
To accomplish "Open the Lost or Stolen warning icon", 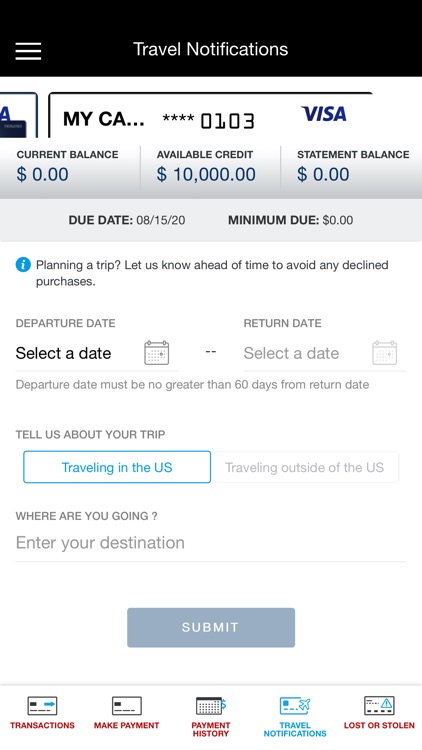I will (x=379, y=706).
